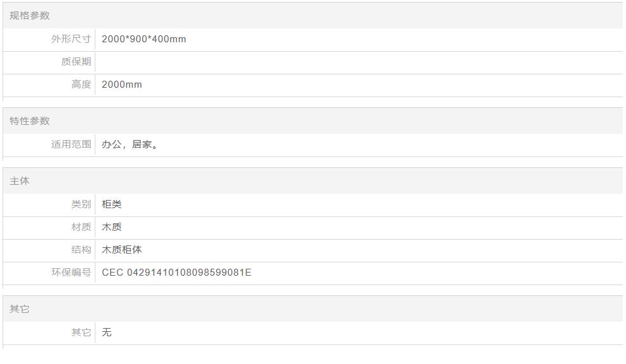Click the 特性参数 section header

30,121
